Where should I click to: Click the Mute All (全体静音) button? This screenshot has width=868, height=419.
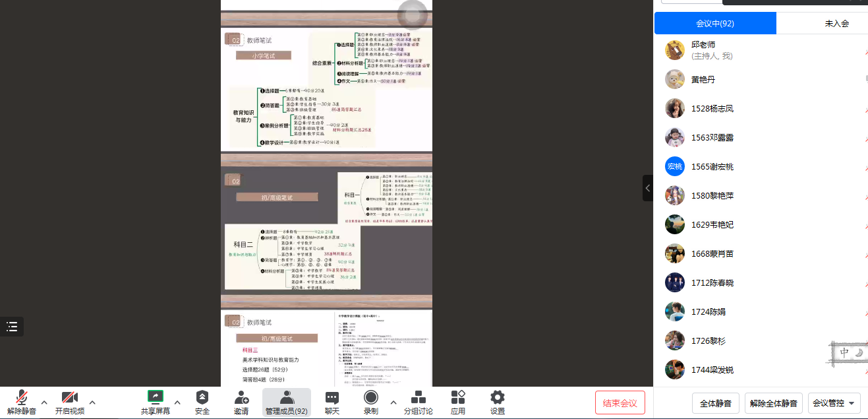tap(715, 403)
